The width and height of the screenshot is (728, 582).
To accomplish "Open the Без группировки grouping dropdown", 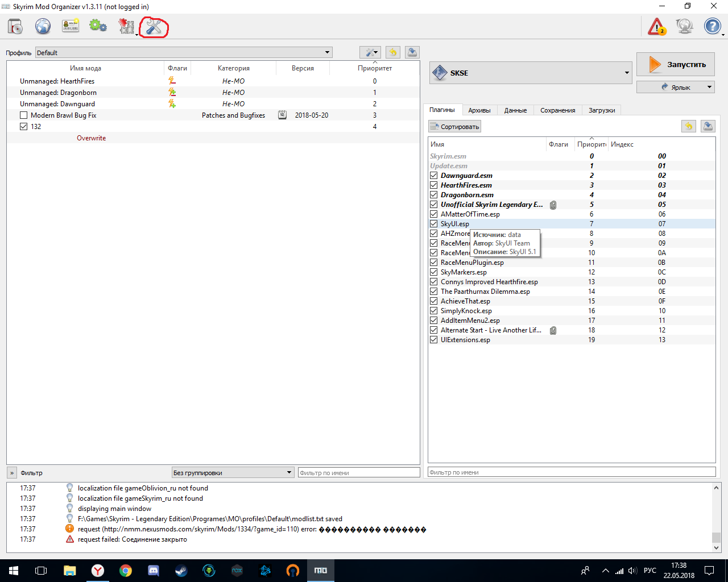I will 233,472.
